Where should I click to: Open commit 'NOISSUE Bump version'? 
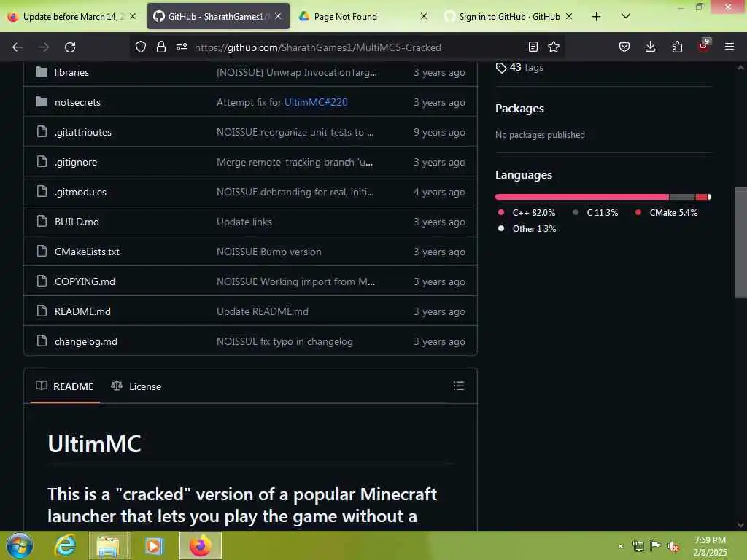click(x=268, y=252)
